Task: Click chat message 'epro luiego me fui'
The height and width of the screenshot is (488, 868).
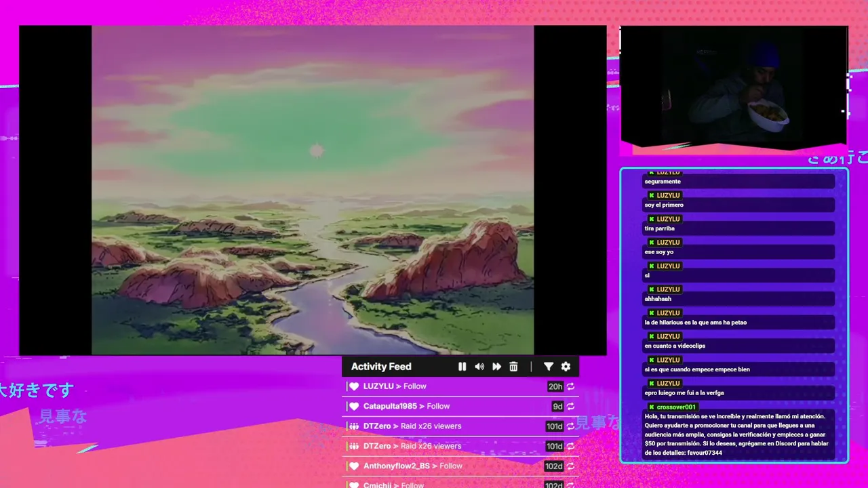Action: point(684,393)
